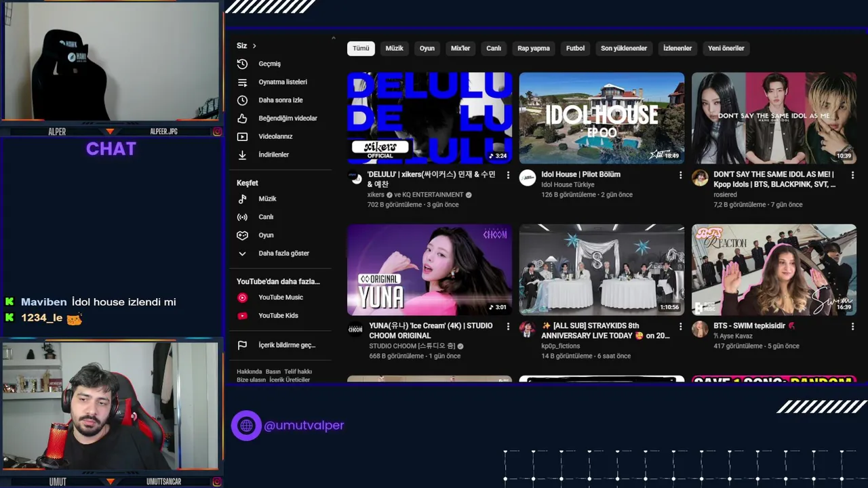Open the Hakkında footer link

click(x=249, y=372)
